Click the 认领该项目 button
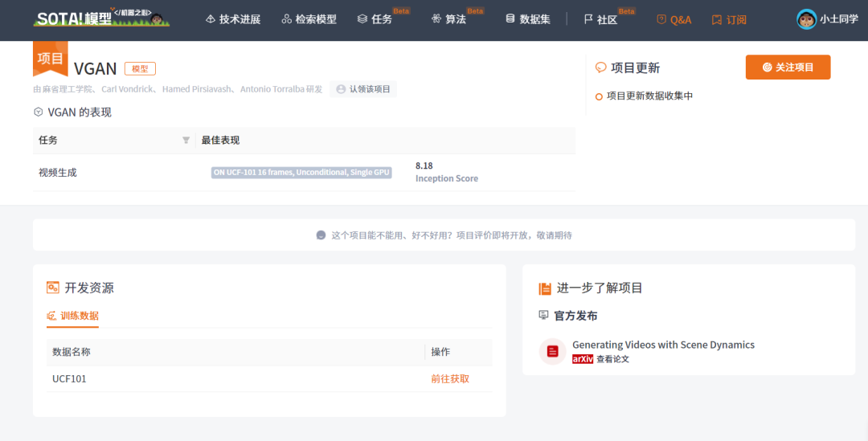The width and height of the screenshot is (868, 441). coord(363,89)
